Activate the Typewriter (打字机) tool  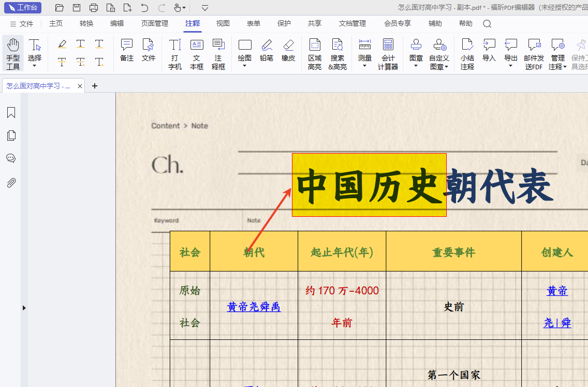[x=175, y=53]
